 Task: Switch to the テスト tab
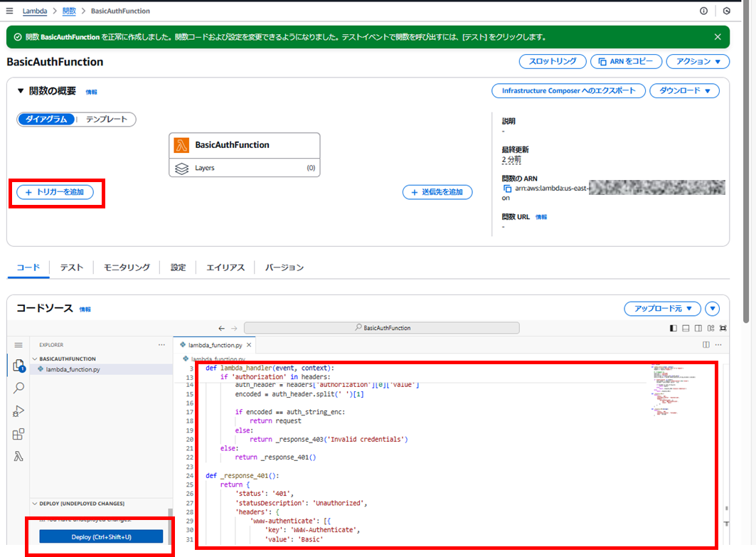pyautogui.click(x=71, y=267)
